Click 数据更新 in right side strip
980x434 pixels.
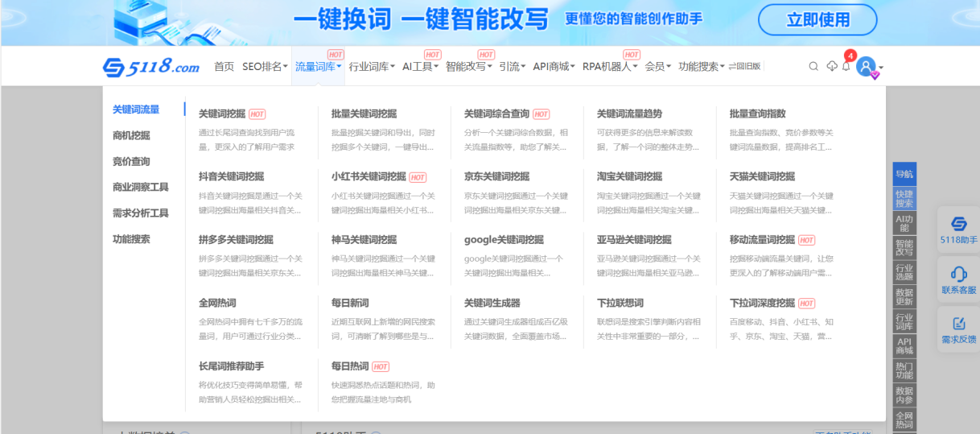click(x=904, y=297)
